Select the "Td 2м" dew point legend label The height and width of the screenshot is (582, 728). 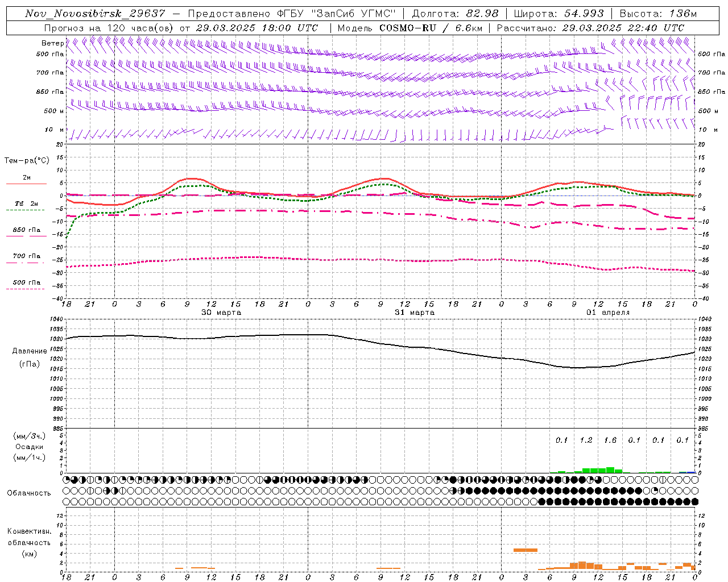[x=26, y=203]
